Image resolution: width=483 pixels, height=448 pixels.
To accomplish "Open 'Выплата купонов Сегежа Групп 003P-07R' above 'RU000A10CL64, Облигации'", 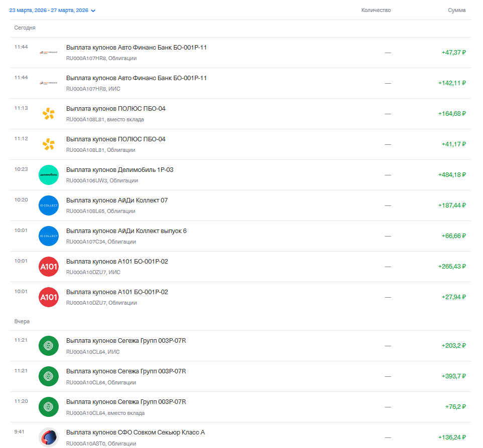I will [126, 371].
